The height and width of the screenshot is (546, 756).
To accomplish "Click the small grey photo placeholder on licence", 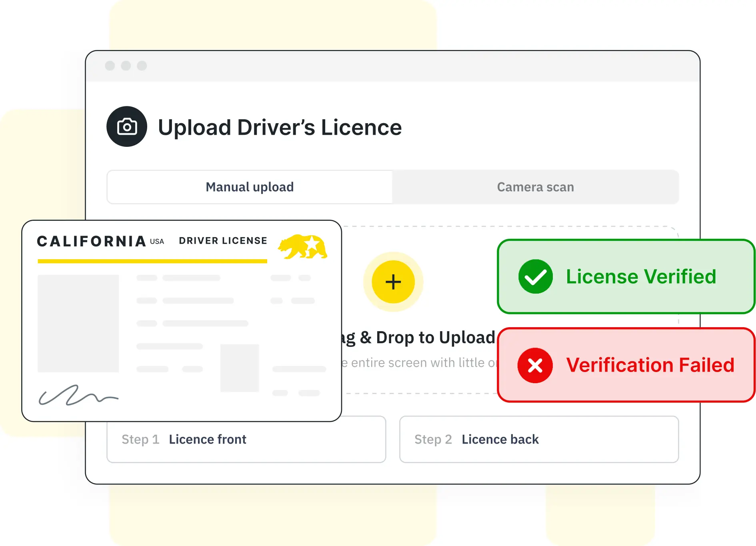I will coord(240,368).
